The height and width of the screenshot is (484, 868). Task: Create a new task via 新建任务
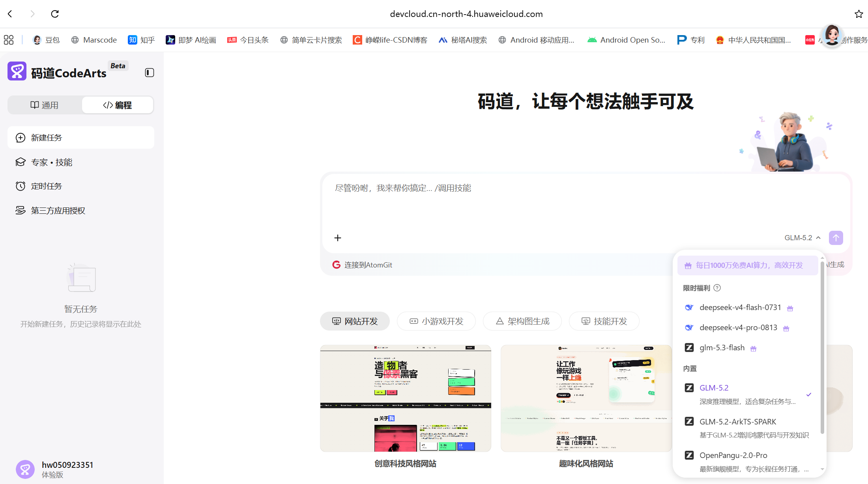pos(81,138)
